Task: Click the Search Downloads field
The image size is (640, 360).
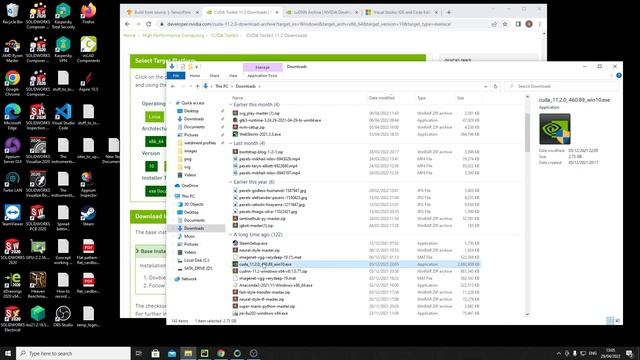Action: pyautogui.click(x=562, y=87)
